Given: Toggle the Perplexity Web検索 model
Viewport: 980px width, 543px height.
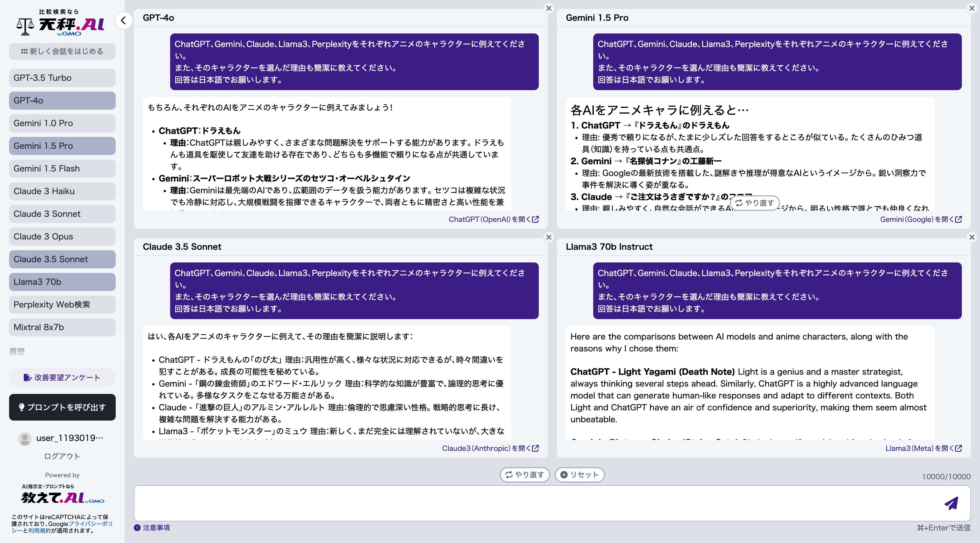Looking at the screenshot, I should click(62, 305).
